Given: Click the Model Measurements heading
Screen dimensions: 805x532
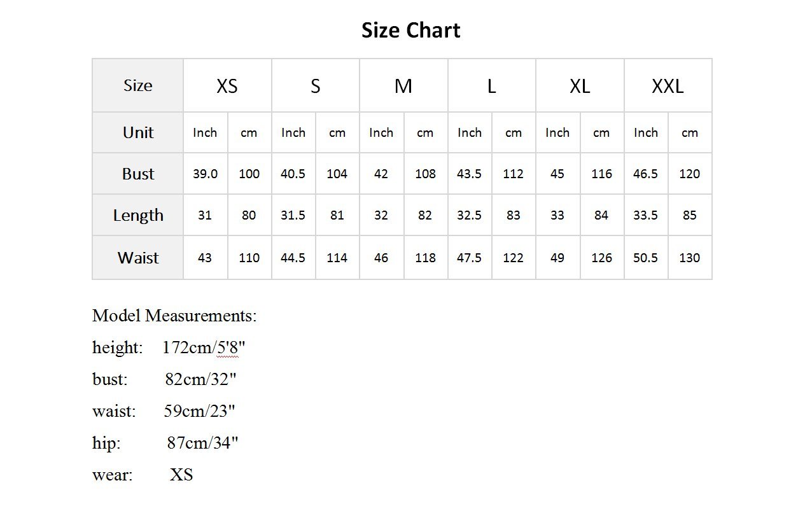Looking at the screenshot, I should (174, 316).
